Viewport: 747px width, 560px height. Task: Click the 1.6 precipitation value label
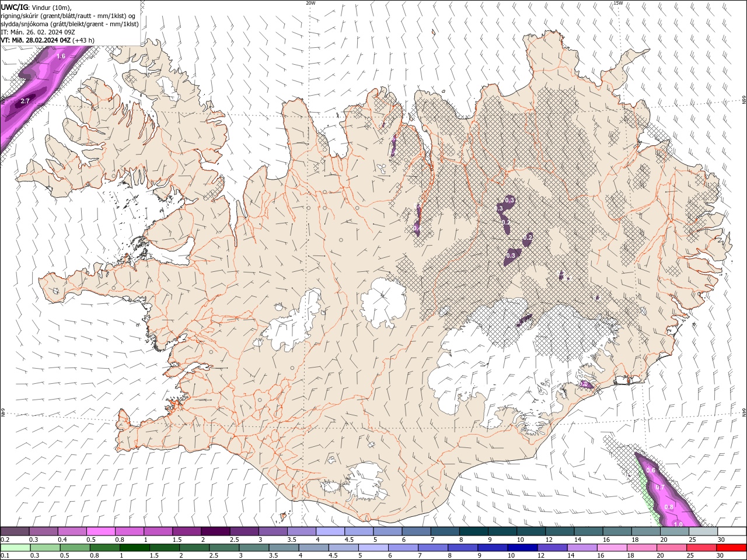coord(61,57)
